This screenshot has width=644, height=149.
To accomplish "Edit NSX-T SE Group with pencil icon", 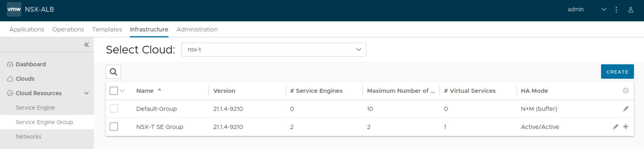I will pyautogui.click(x=615, y=127).
